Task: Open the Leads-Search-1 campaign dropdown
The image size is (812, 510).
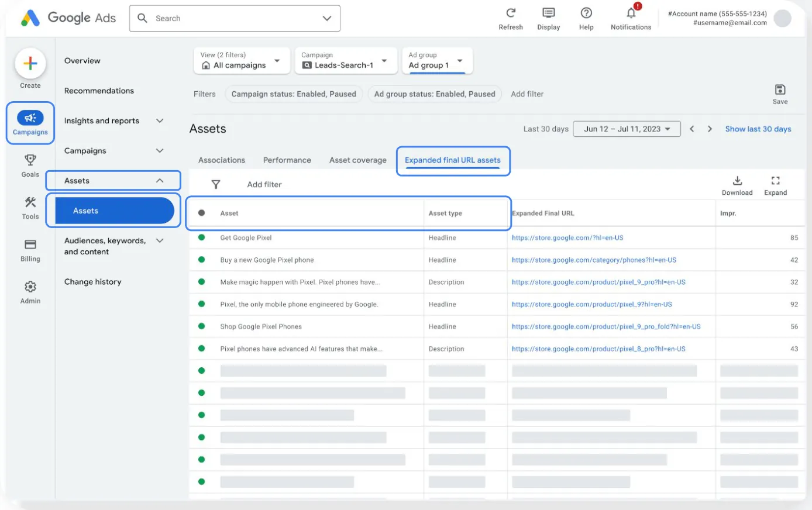Action: tap(346, 60)
